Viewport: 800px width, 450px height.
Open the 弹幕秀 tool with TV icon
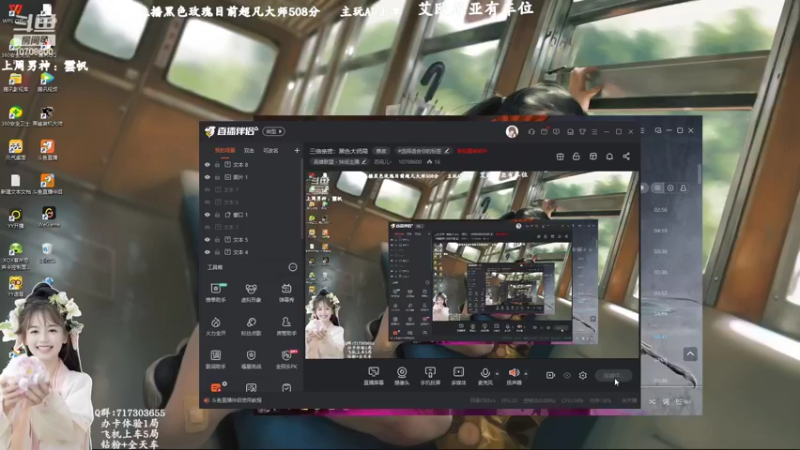click(x=286, y=293)
